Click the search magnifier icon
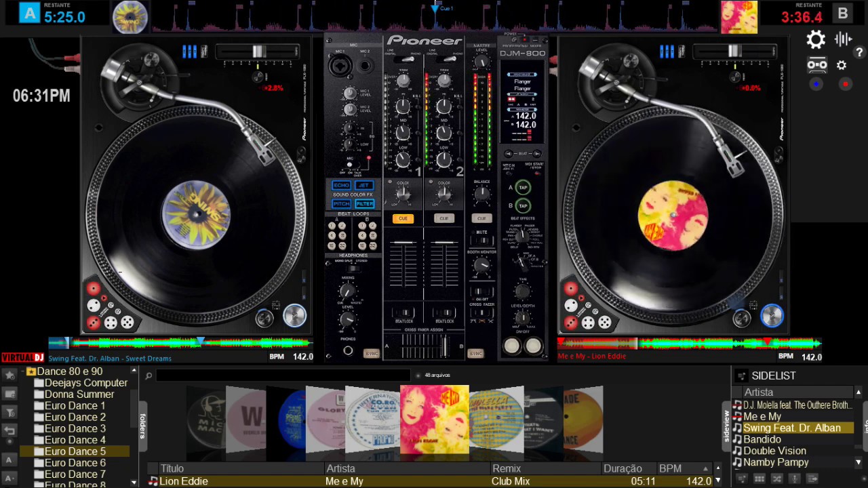The height and width of the screenshot is (488, 868). [x=149, y=375]
